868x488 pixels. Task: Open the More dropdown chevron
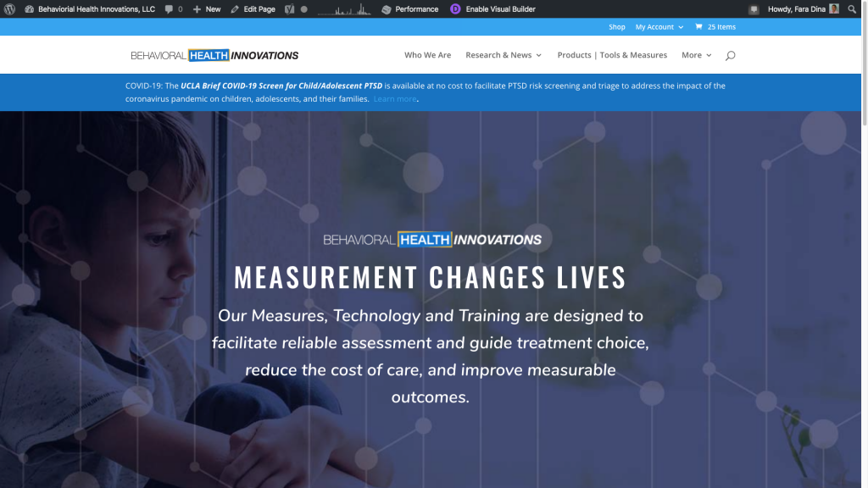tap(710, 54)
